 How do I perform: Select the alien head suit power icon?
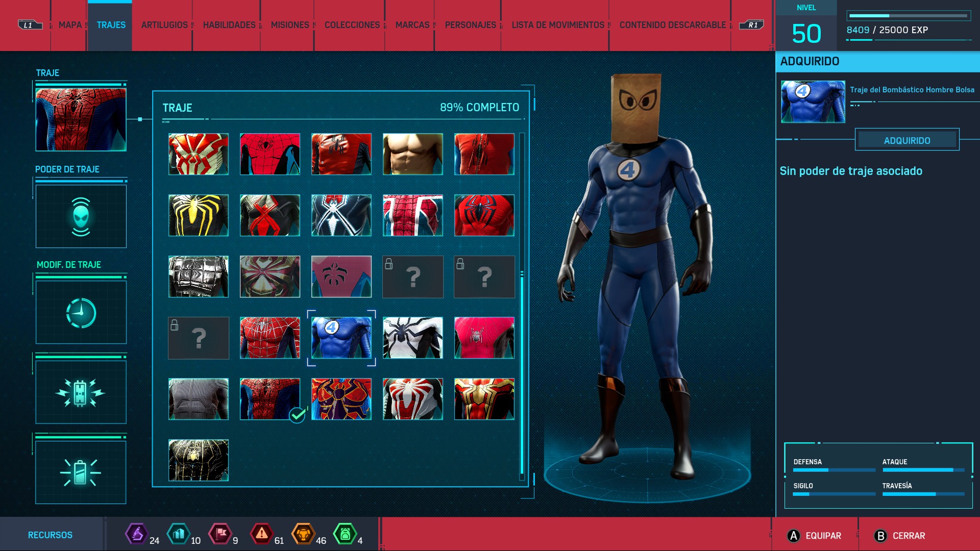[x=81, y=216]
